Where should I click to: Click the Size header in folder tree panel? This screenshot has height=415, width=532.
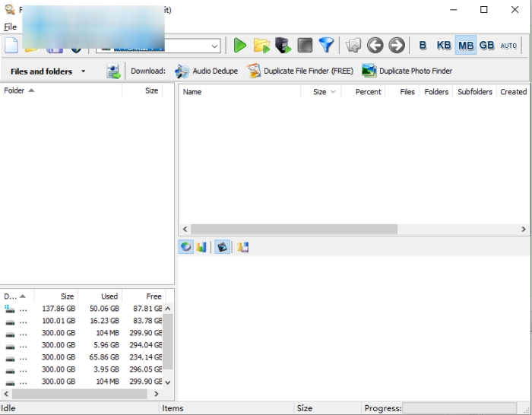point(151,90)
